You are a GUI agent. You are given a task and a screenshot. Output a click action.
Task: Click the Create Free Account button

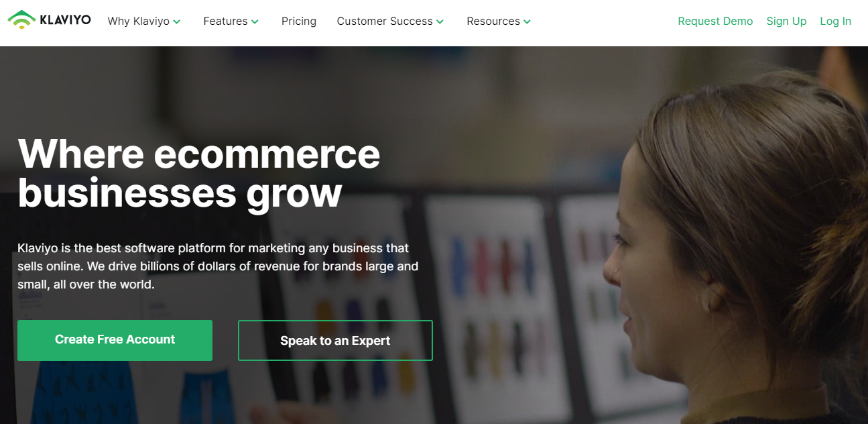click(x=115, y=340)
